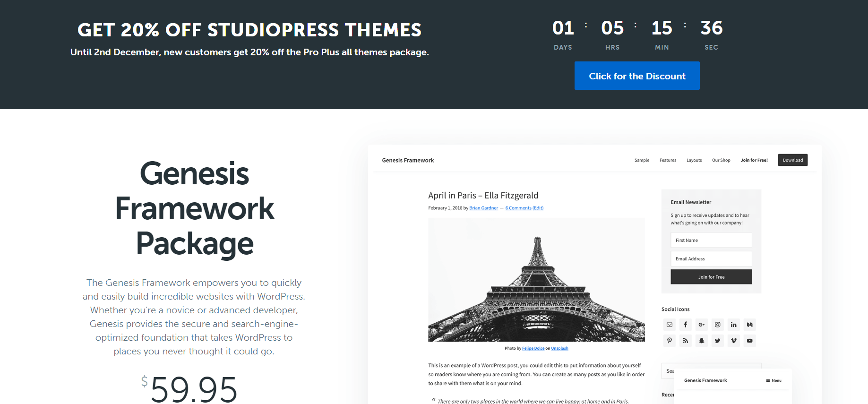Viewport: 868px width, 404px height.
Task: Click the dark Download button
Action: pos(793,160)
